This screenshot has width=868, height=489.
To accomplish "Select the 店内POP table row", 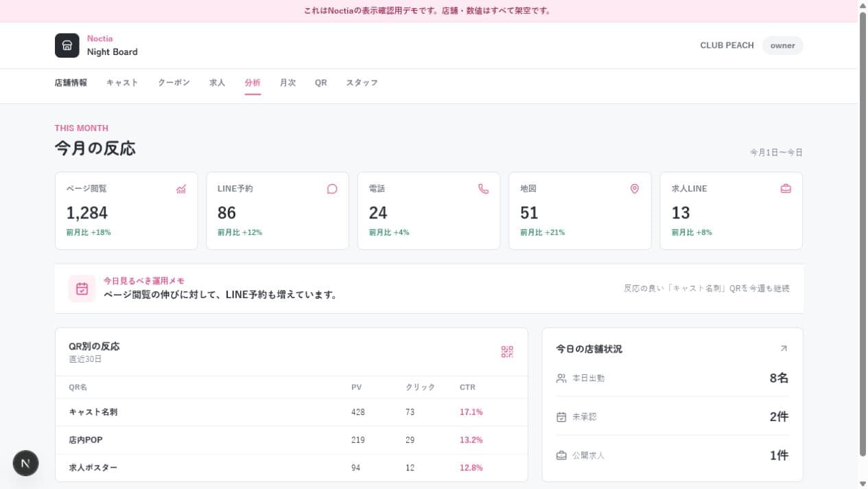I will coord(292,440).
